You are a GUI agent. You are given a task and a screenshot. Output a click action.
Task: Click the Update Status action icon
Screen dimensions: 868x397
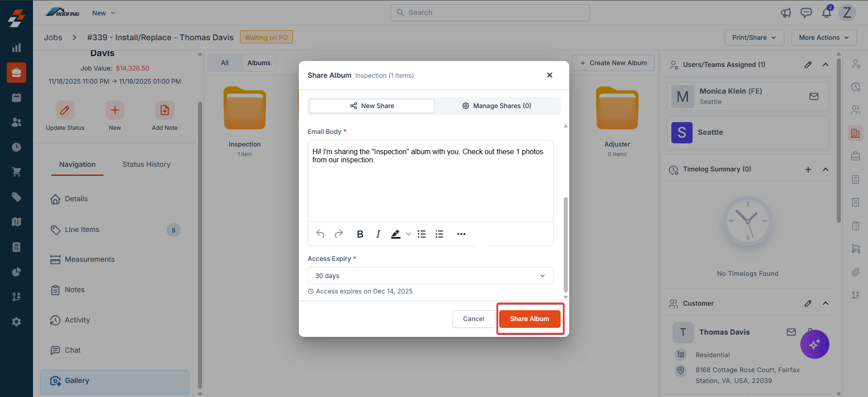click(65, 110)
